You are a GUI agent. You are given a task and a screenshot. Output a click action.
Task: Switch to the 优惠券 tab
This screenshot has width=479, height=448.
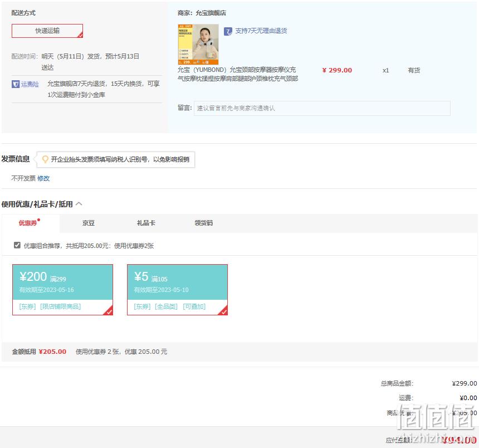click(x=31, y=223)
